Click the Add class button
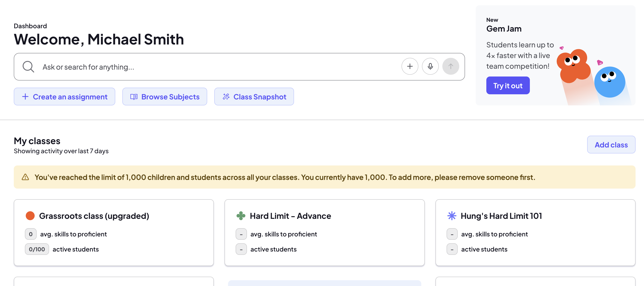Screen dimensions: 644x286 click(611, 145)
